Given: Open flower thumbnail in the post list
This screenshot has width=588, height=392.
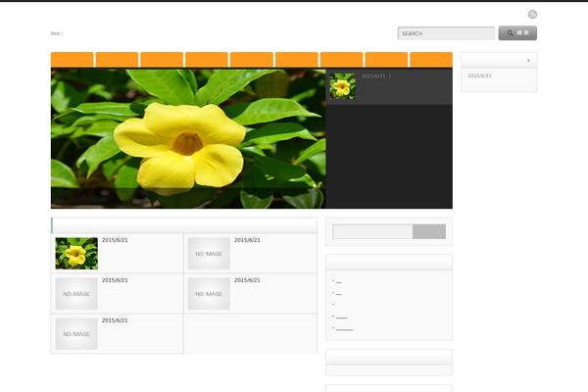Looking at the screenshot, I should click(76, 253).
